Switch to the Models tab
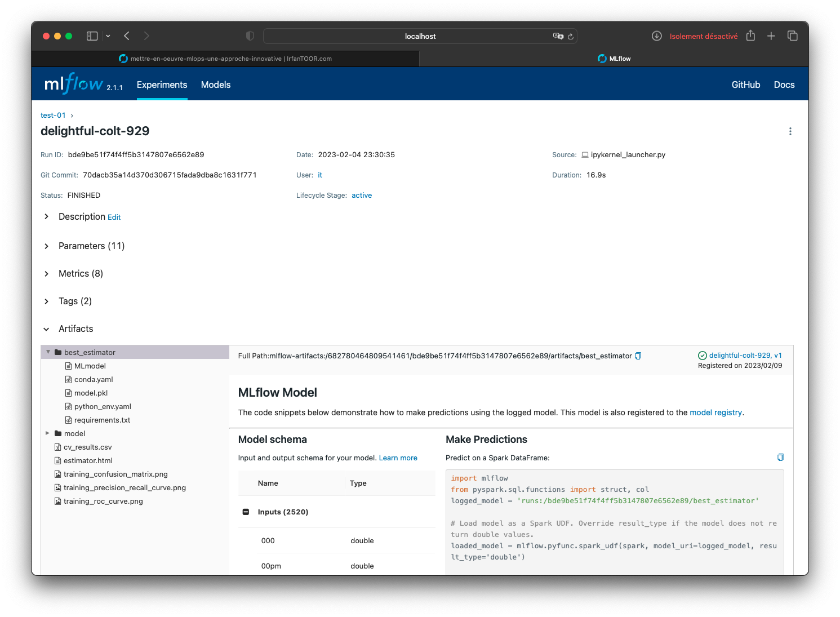Viewport: 840px width, 617px height. [x=216, y=85]
